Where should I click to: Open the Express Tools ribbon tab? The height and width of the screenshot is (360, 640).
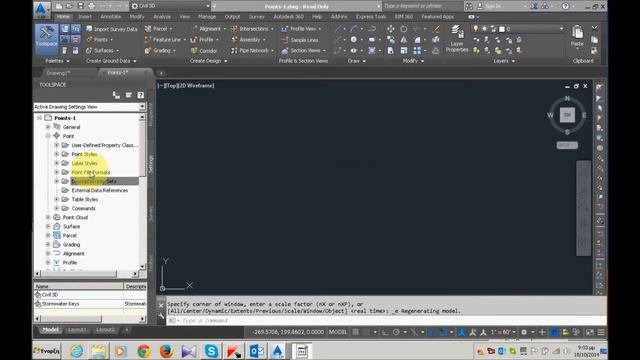[x=371, y=17]
